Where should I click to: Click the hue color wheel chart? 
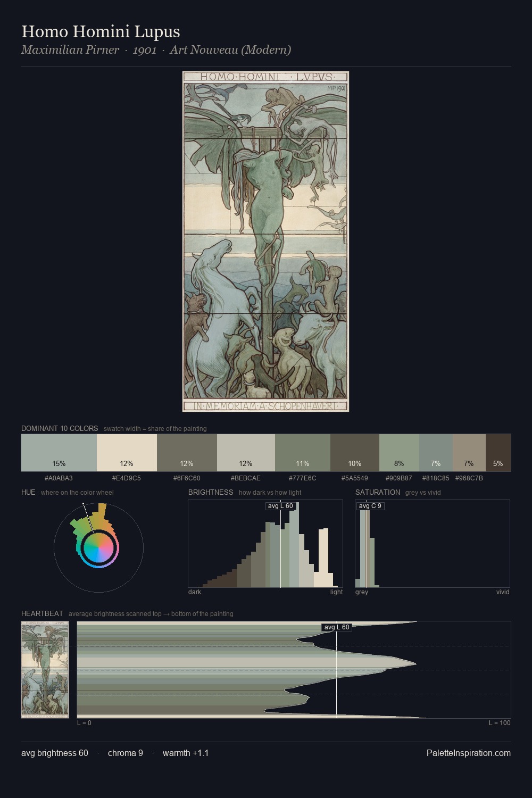click(98, 547)
